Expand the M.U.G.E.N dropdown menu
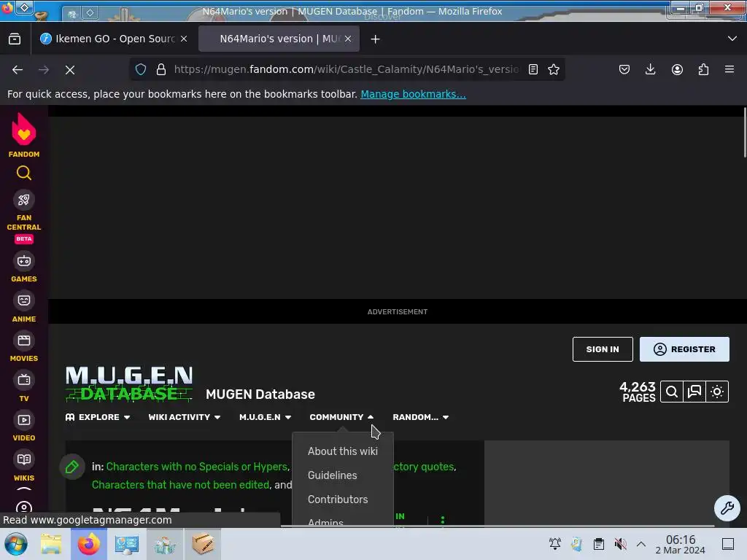 266,417
